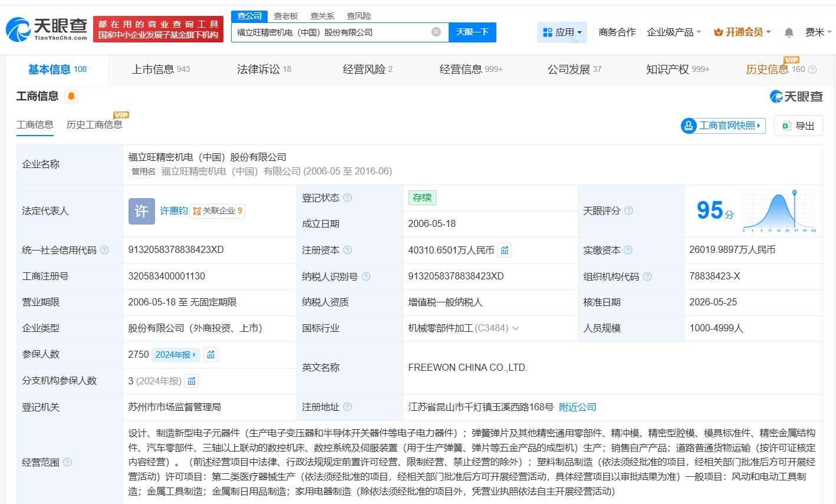Viewport: 836px width, 504px height.
Task: Open legal representative 许惠钧's profile link
Action: (174, 211)
